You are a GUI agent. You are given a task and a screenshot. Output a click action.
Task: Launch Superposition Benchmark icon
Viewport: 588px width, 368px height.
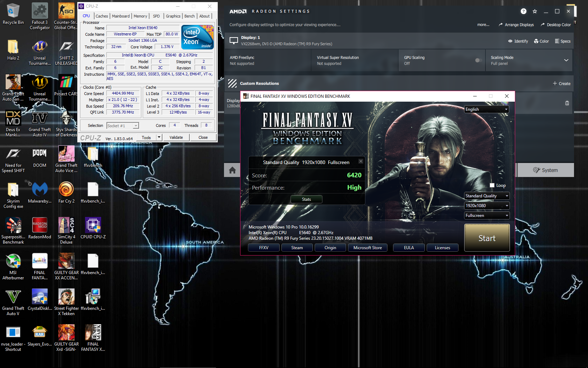pyautogui.click(x=13, y=231)
